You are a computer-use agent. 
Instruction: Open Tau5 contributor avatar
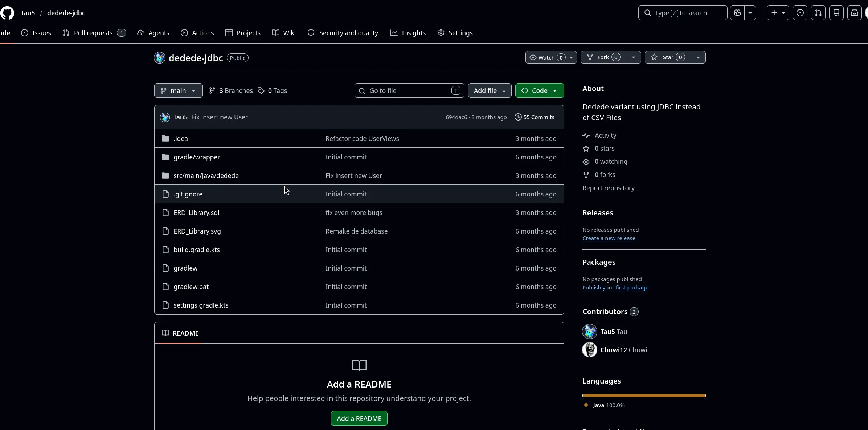pos(590,332)
